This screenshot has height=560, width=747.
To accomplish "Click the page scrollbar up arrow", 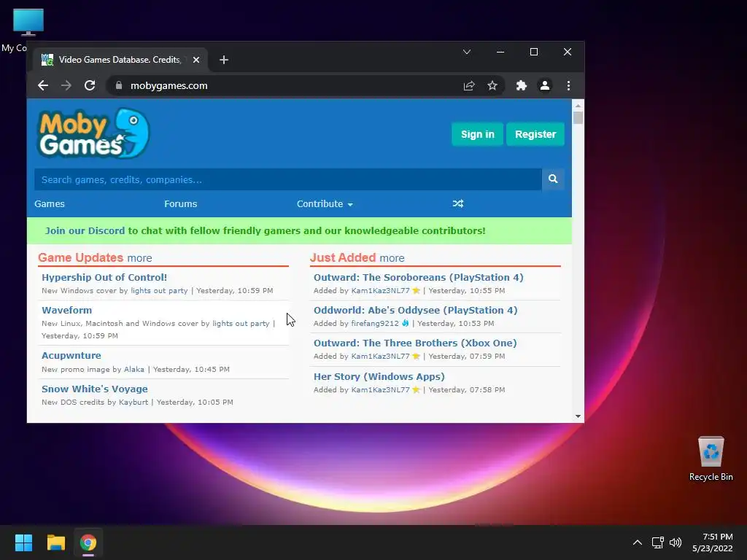I will pyautogui.click(x=578, y=106).
